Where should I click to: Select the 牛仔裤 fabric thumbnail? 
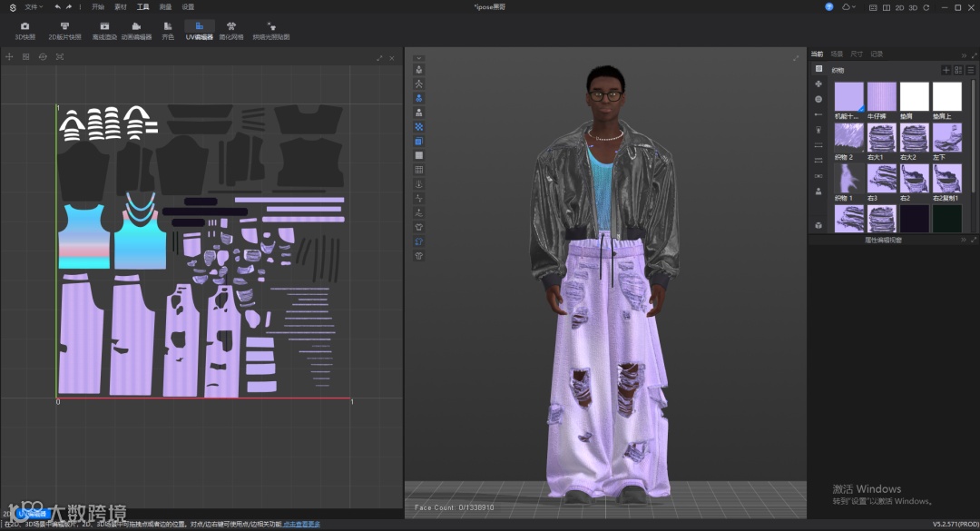pyautogui.click(x=882, y=97)
